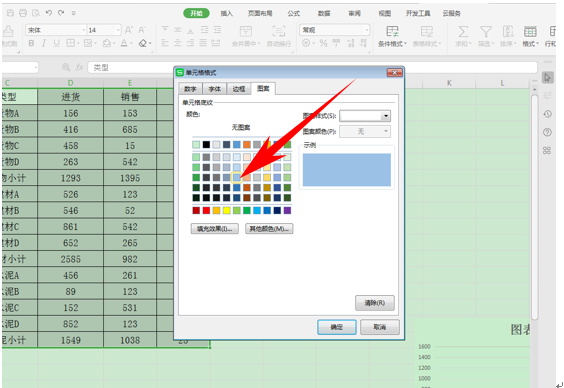Viewport: 564px width, 388px height.
Task: Toggle Underline formatting in the ribbon
Action: click(56, 44)
